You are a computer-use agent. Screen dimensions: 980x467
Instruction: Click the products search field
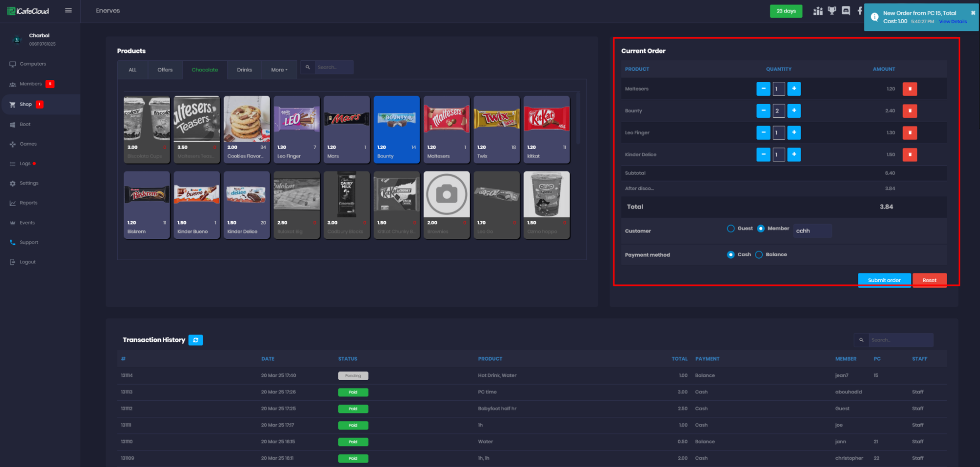(x=334, y=67)
